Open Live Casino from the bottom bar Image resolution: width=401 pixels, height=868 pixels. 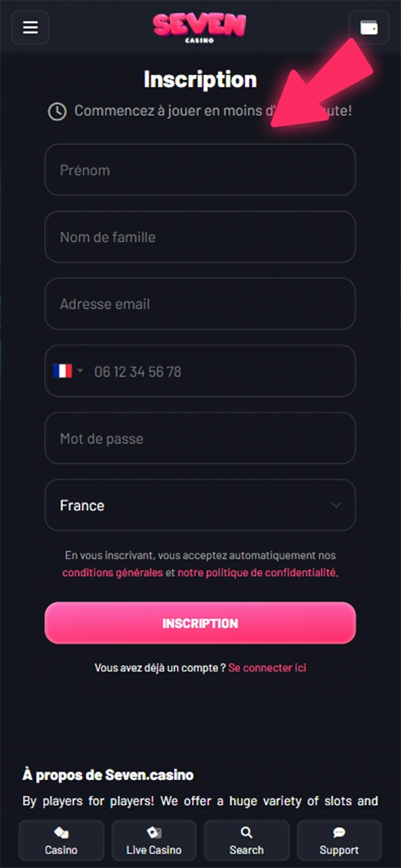click(x=154, y=840)
